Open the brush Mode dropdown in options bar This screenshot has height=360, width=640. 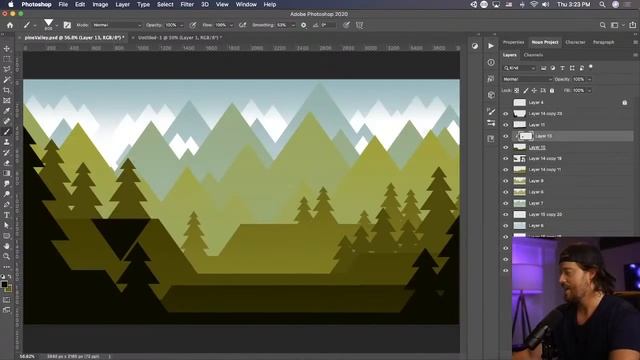click(x=117, y=25)
